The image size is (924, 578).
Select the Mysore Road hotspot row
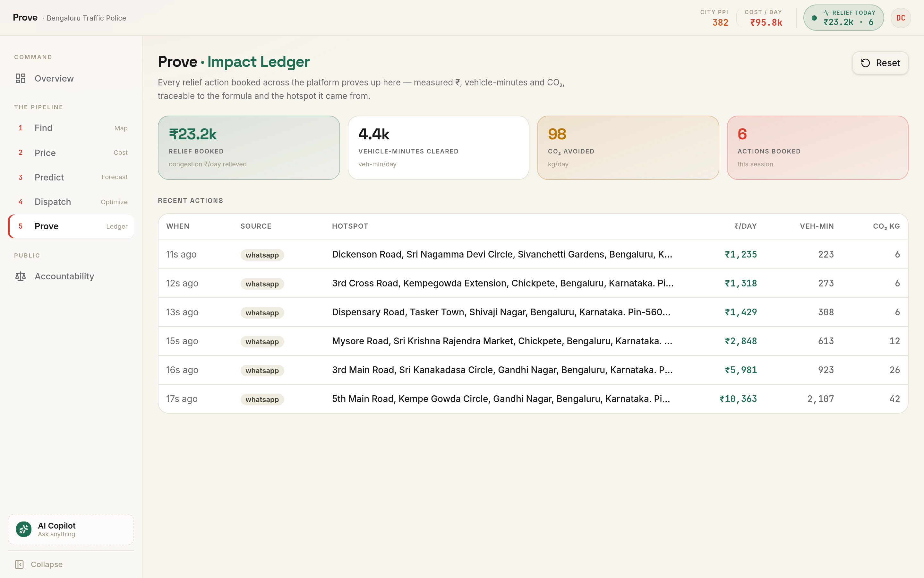coord(533,341)
